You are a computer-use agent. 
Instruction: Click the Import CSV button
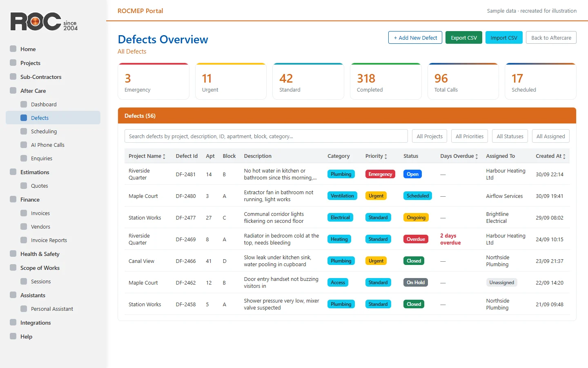504,38
